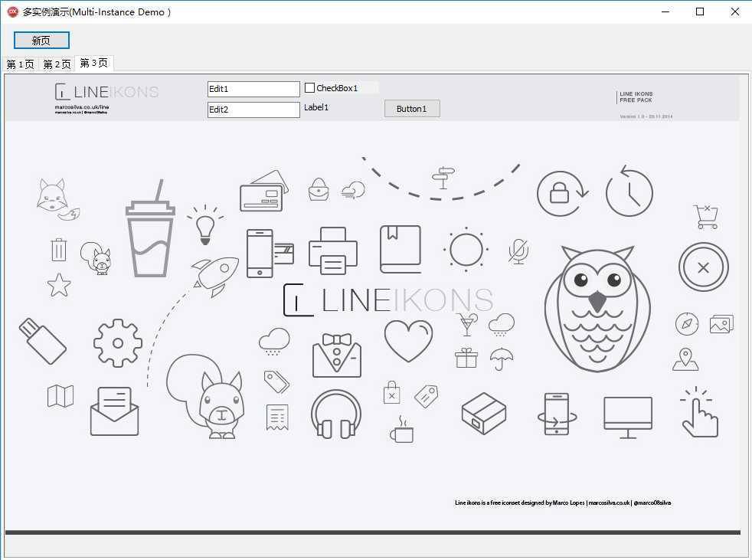Image resolution: width=752 pixels, height=560 pixels.
Task: Open the 第 2 页 tab
Action: pyautogui.click(x=57, y=64)
